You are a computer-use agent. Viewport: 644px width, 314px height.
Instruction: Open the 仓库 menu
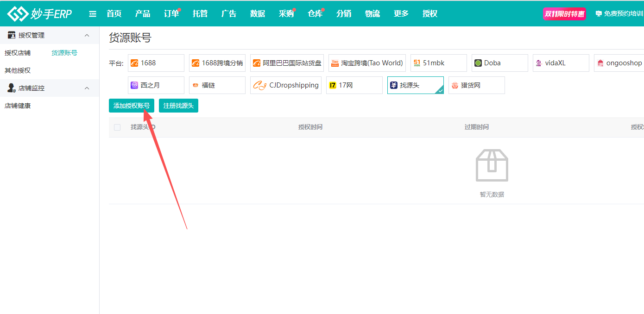(x=315, y=14)
